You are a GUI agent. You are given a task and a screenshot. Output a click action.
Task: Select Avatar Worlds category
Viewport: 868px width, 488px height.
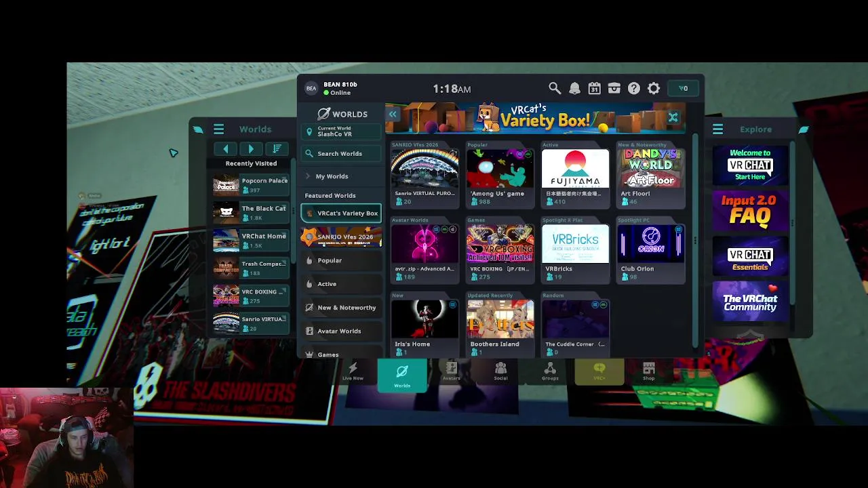pyautogui.click(x=341, y=331)
